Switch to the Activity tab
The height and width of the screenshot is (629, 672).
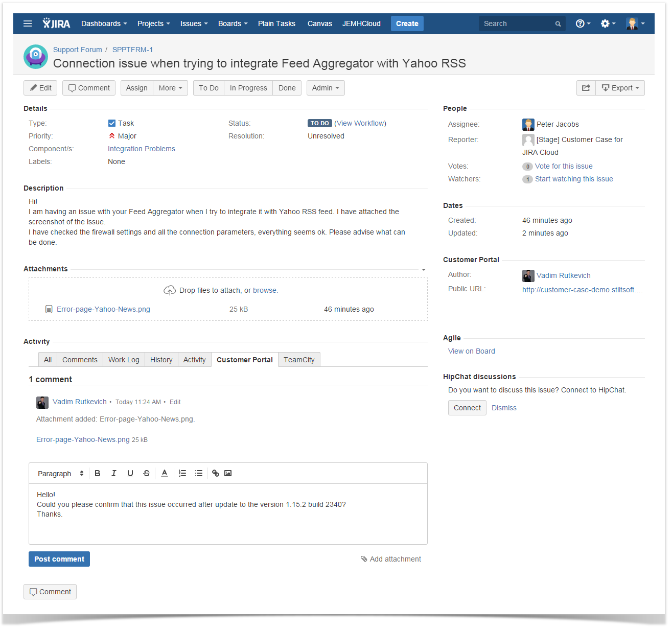[x=195, y=360]
